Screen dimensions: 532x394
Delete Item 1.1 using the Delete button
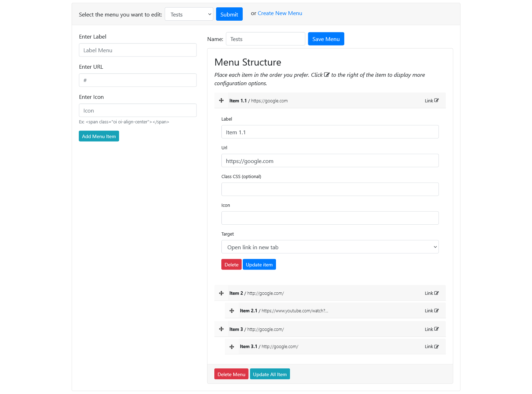[x=231, y=264]
